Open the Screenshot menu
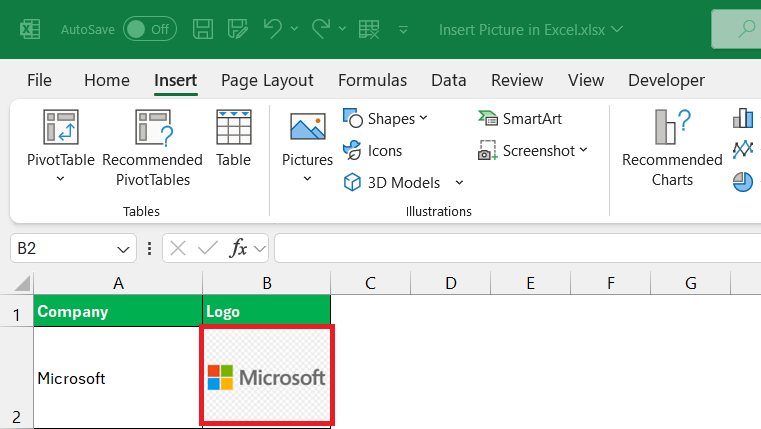This screenshot has height=429, width=761. (x=533, y=150)
